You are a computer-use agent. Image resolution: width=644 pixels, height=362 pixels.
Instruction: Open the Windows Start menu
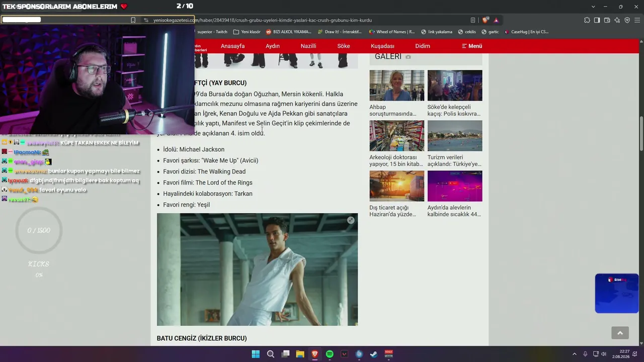256,354
